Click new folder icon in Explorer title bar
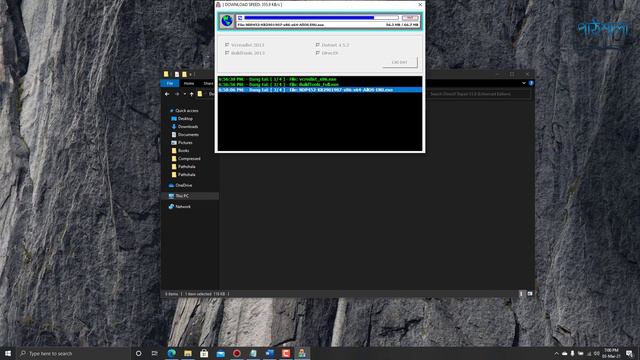The image size is (640, 360). pos(184,74)
